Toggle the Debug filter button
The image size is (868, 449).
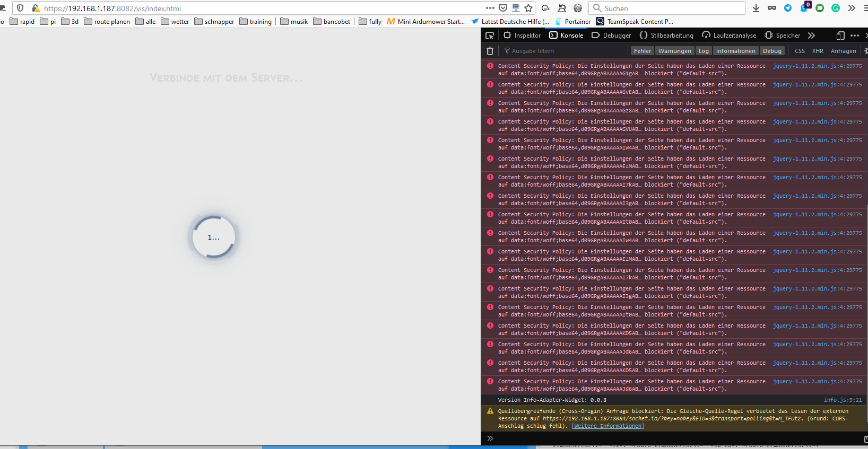[772, 51]
